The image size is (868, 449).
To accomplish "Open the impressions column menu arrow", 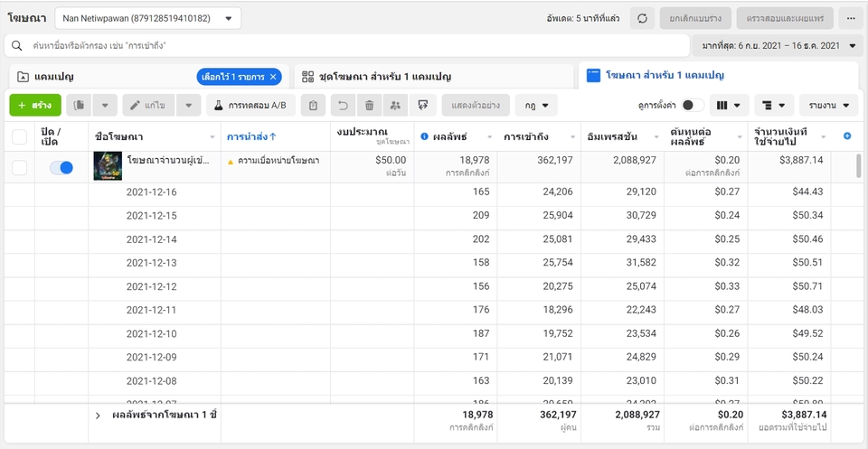I will click(656, 137).
